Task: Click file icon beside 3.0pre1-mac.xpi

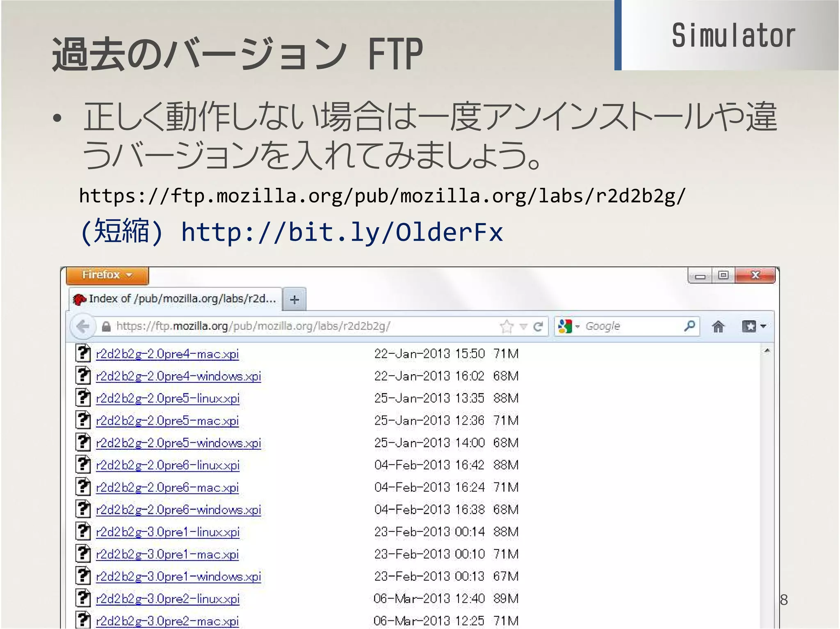Action: tap(83, 554)
